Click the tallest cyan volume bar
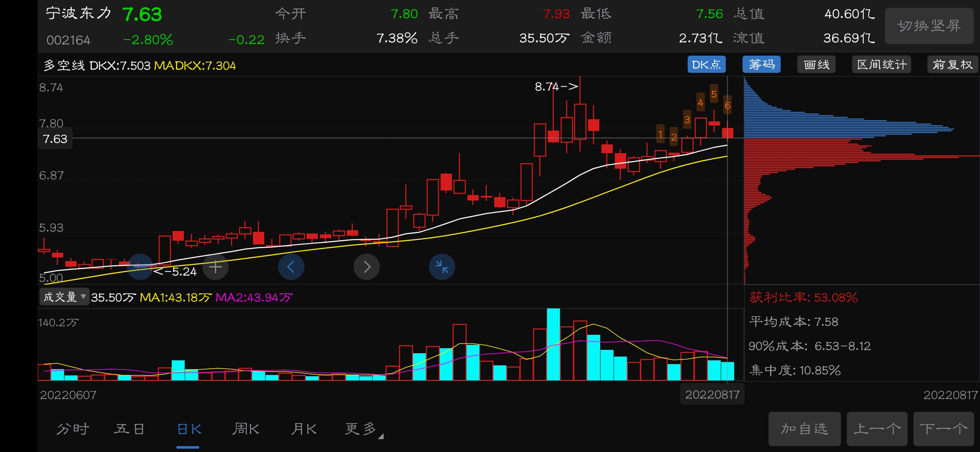980x452 pixels. point(553,344)
